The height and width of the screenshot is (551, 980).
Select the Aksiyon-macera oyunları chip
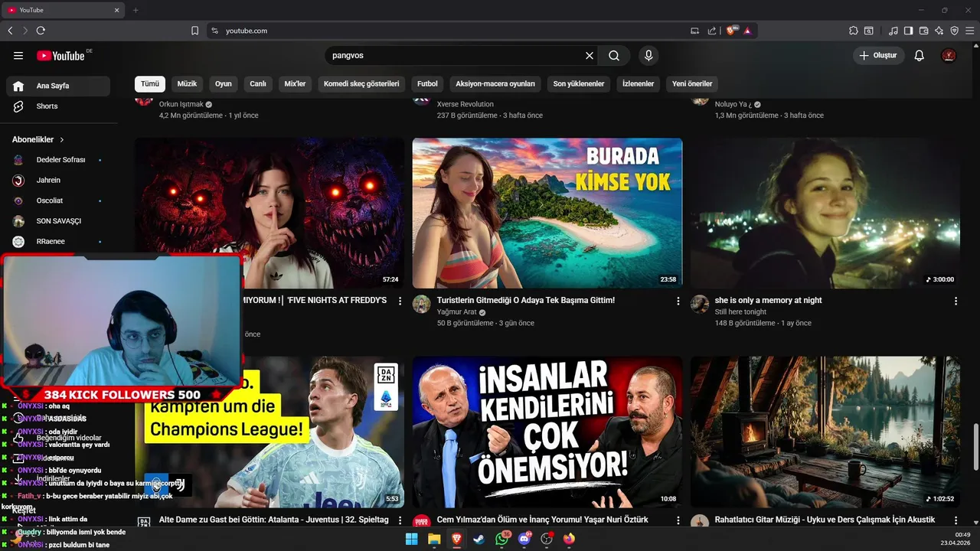[x=495, y=83]
